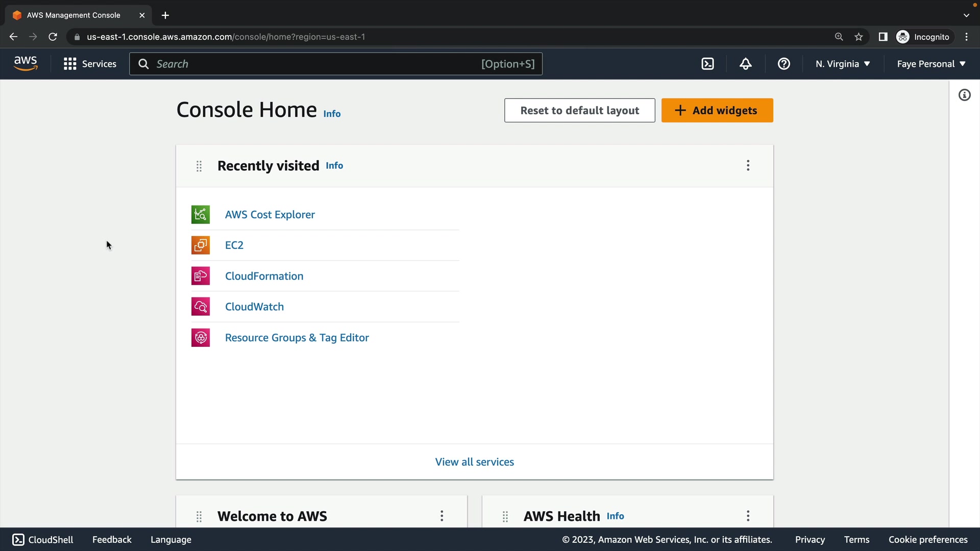Viewport: 980px width, 551px height.
Task: Expand the N. Virginia region dropdown
Action: point(842,64)
